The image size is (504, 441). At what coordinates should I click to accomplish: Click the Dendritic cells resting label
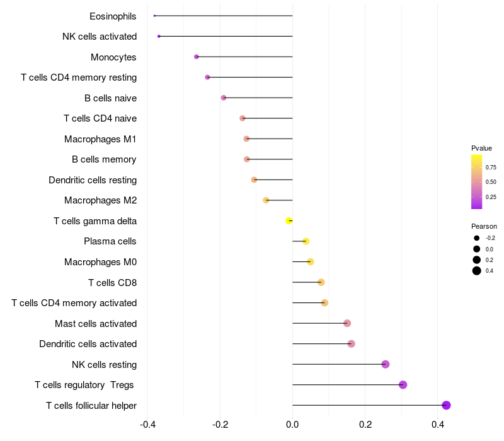click(x=93, y=180)
